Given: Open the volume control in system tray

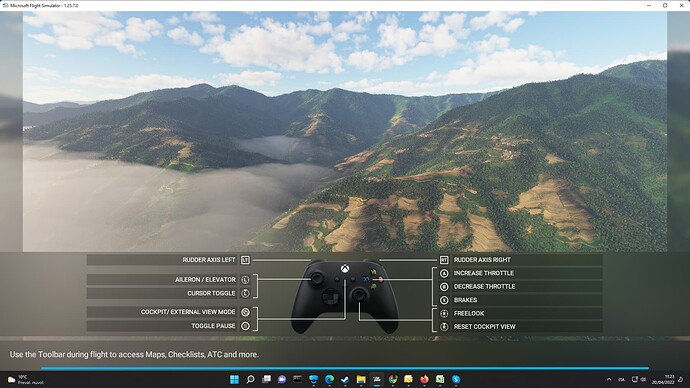Looking at the screenshot, I should tap(643, 380).
